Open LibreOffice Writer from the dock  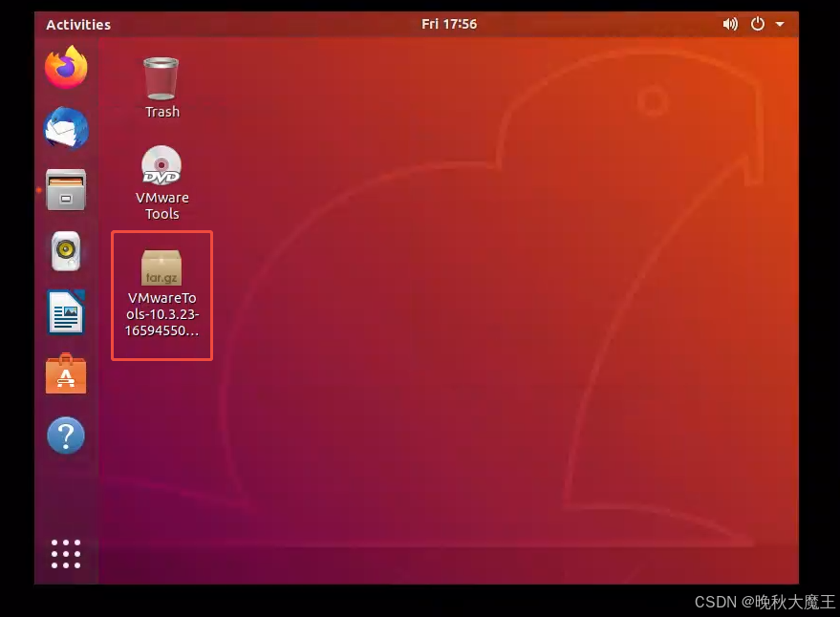tap(66, 312)
